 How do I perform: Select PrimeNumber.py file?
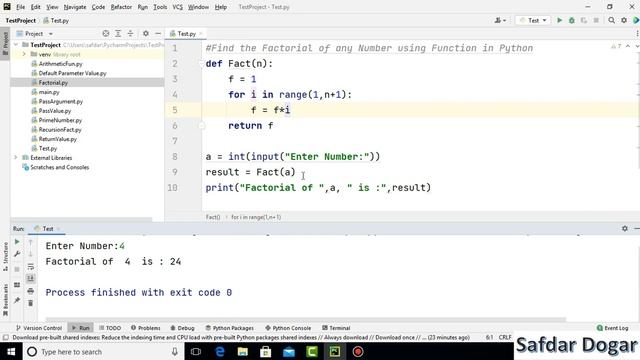[x=60, y=120]
